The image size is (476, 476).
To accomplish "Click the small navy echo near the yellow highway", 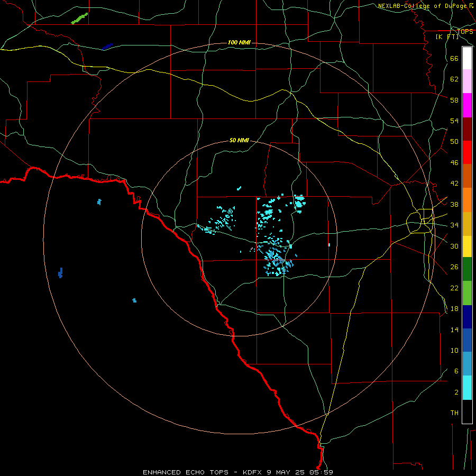I will (108, 47).
